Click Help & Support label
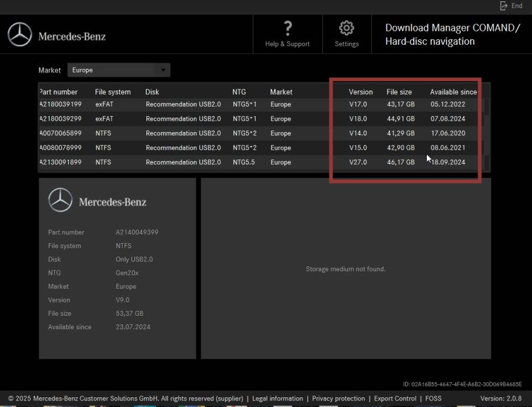The image size is (532, 407). [287, 43]
